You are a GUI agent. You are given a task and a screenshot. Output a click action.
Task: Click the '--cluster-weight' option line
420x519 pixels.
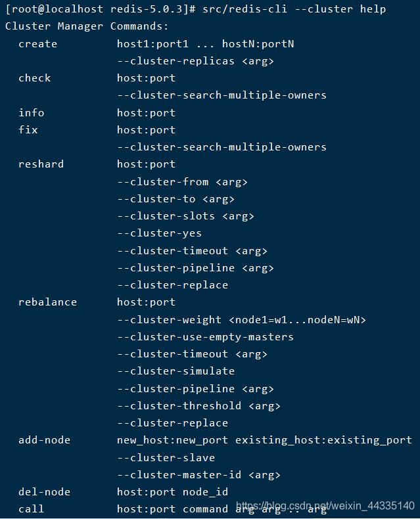(x=241, y=320)
